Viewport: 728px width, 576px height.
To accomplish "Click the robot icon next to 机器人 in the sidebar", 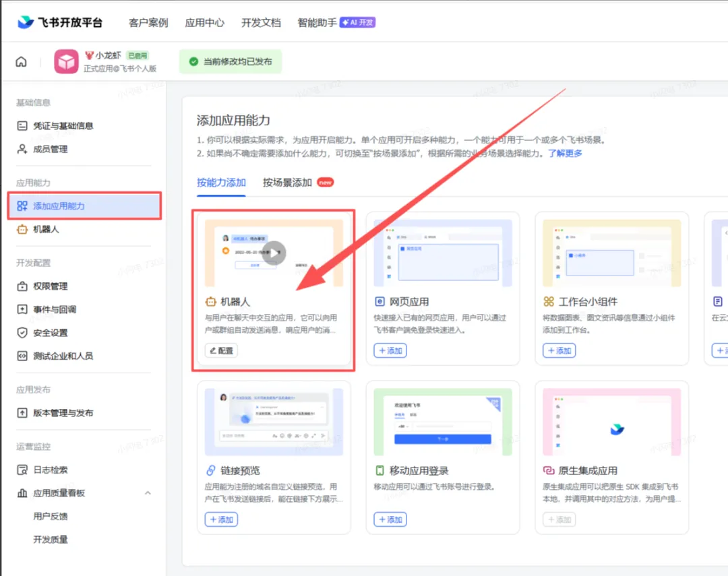I will pyautogui.click(x=22, y=229).
